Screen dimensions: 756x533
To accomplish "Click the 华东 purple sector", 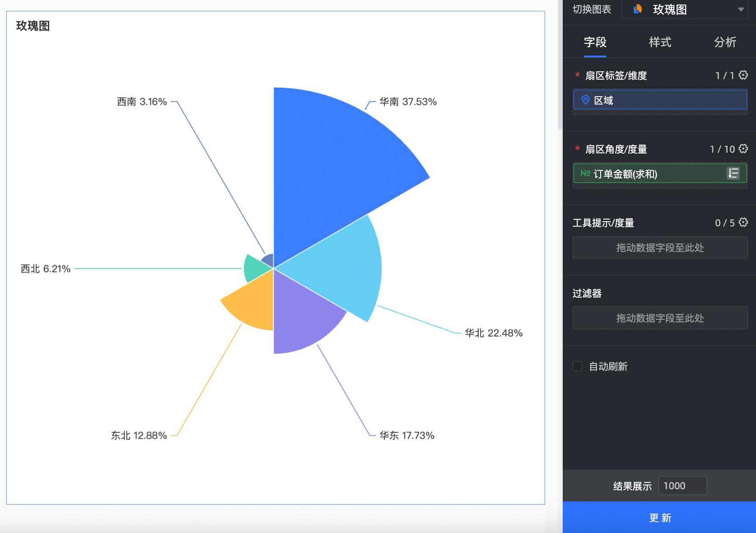I will (300, 316).
